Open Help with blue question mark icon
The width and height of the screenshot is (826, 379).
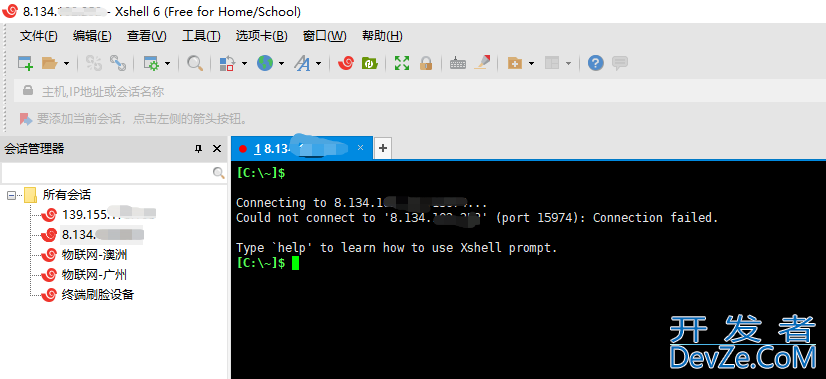[596, 63]
